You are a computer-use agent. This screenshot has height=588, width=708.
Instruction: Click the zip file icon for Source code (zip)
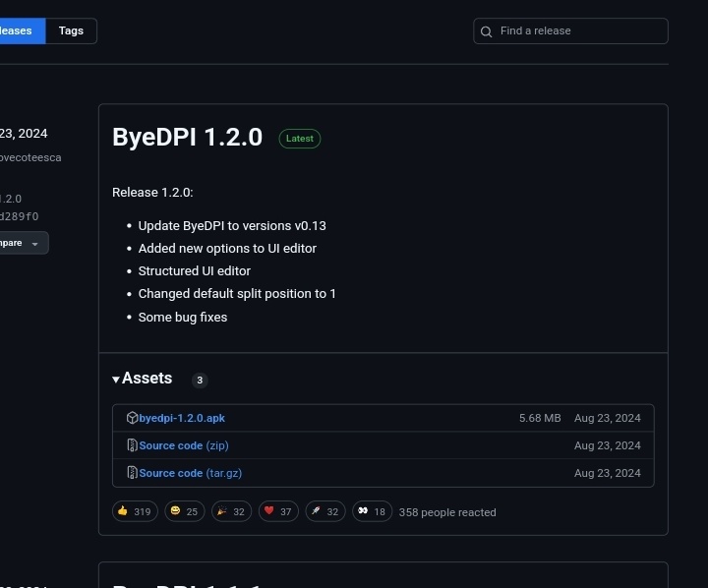pyautogui.click(x=132, y=445)
